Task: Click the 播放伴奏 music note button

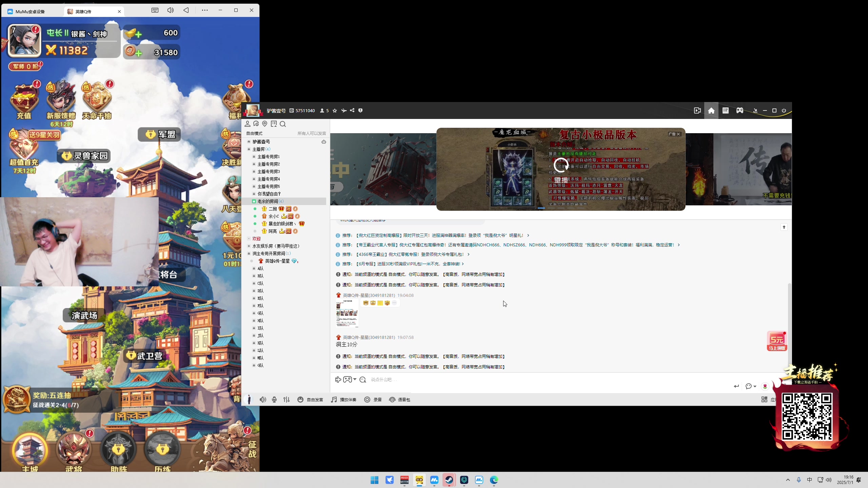Action: (344, 400)
